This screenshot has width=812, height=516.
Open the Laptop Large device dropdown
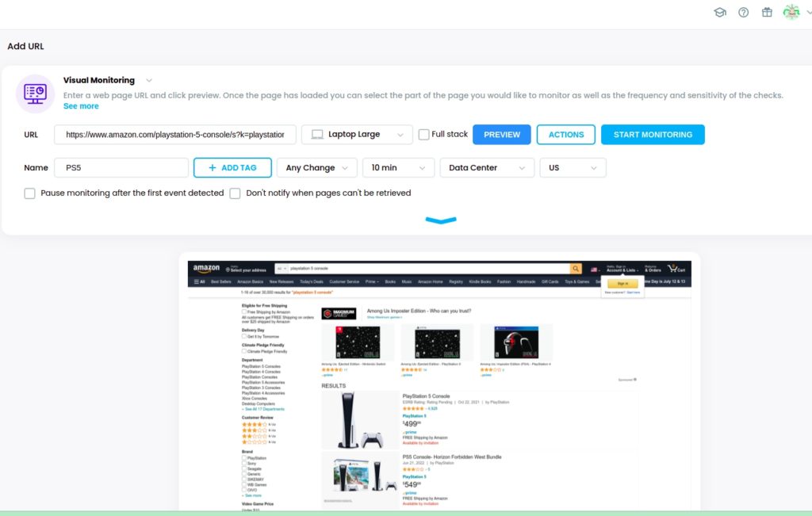click(357, 135)
